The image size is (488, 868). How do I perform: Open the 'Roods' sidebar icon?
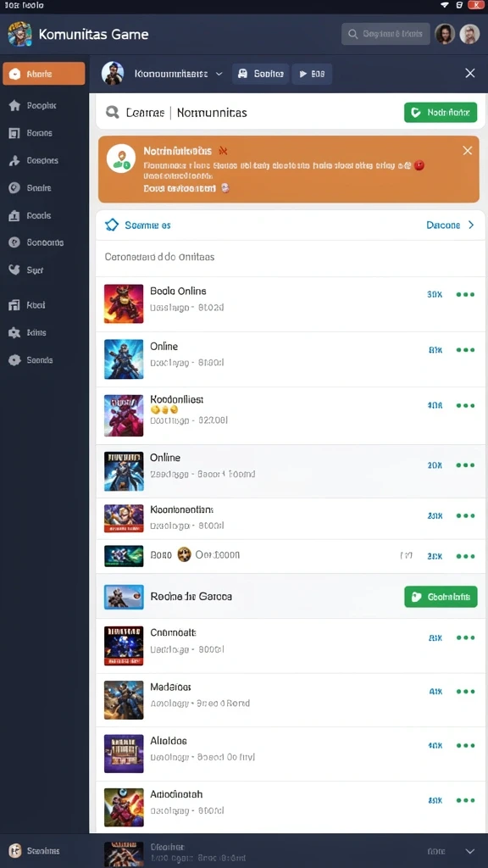14,216
